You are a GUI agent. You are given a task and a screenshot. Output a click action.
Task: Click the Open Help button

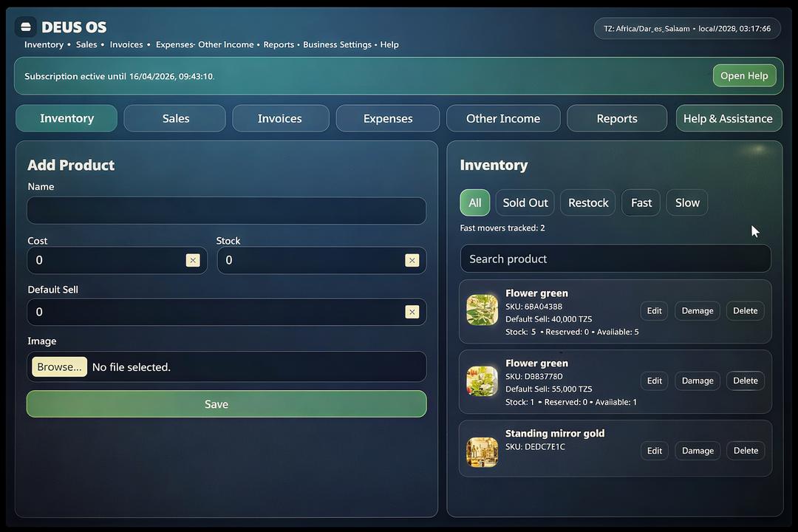coord(744,75)
